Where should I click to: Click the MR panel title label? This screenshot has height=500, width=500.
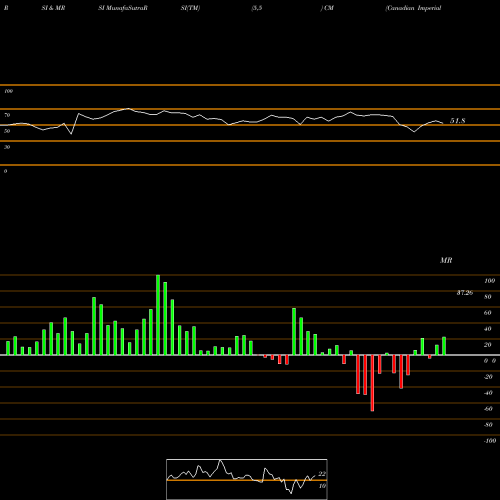(x=446, y=260)
